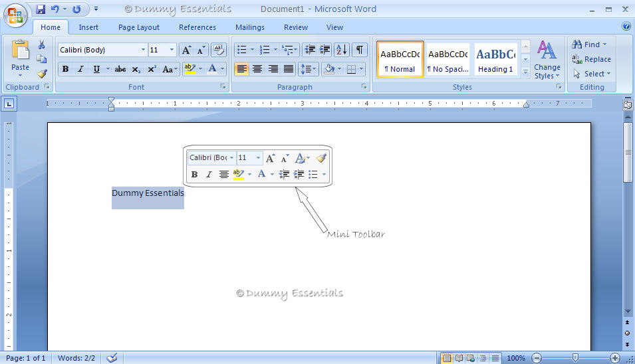The image size is (635, 364).
Task: Switch to the View tab
Action: [334, 27]
